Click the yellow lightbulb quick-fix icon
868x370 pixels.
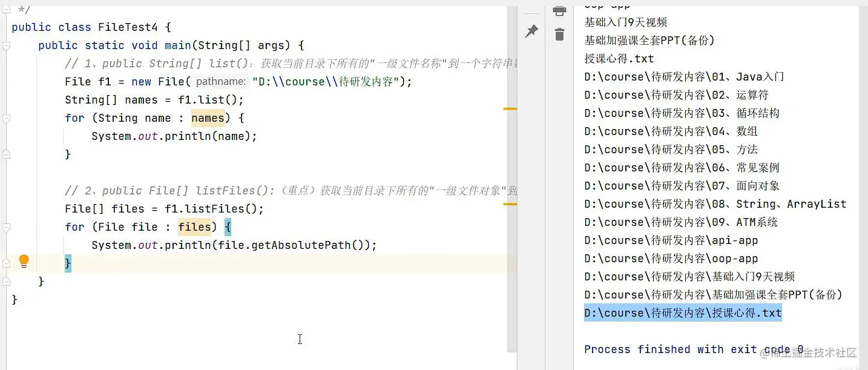tap(24, 262)
